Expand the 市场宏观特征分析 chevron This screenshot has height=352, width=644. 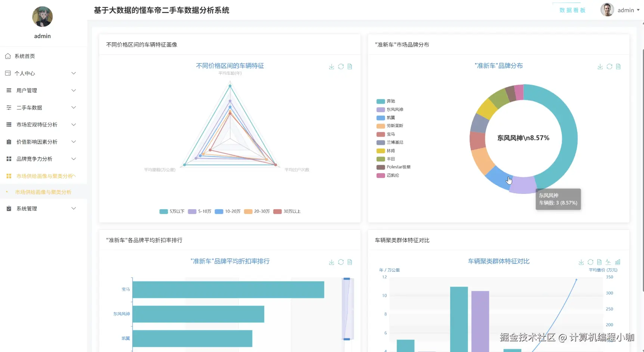[x=74, y=124]
